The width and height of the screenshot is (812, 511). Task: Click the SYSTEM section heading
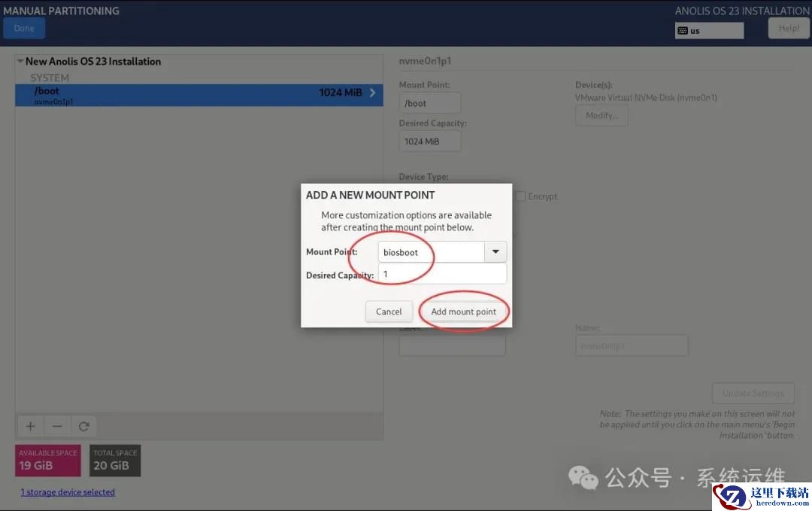coord(50,78)
